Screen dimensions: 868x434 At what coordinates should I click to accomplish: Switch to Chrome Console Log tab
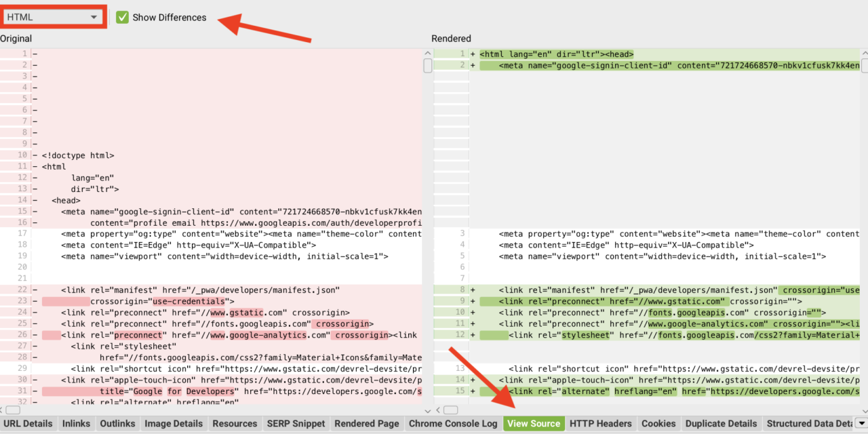pyautogui.click(x=453, y=423)
